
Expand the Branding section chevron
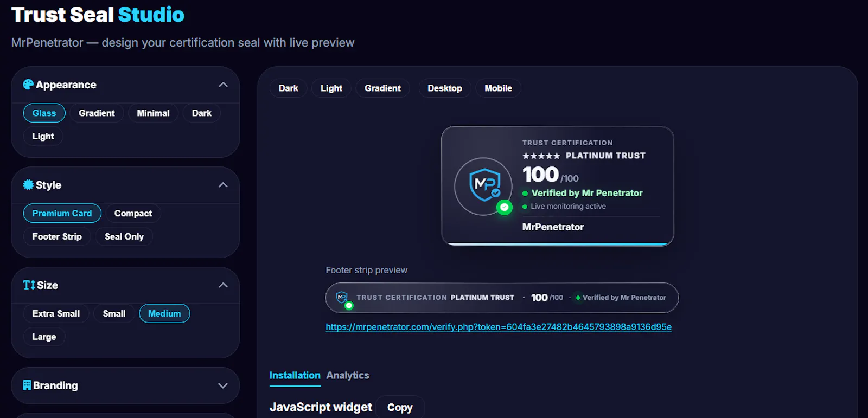coord(223,385)
